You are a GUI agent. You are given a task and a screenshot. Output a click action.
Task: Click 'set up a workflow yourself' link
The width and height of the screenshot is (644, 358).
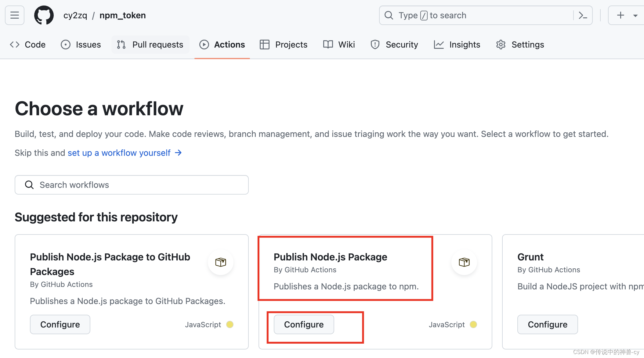119,153
